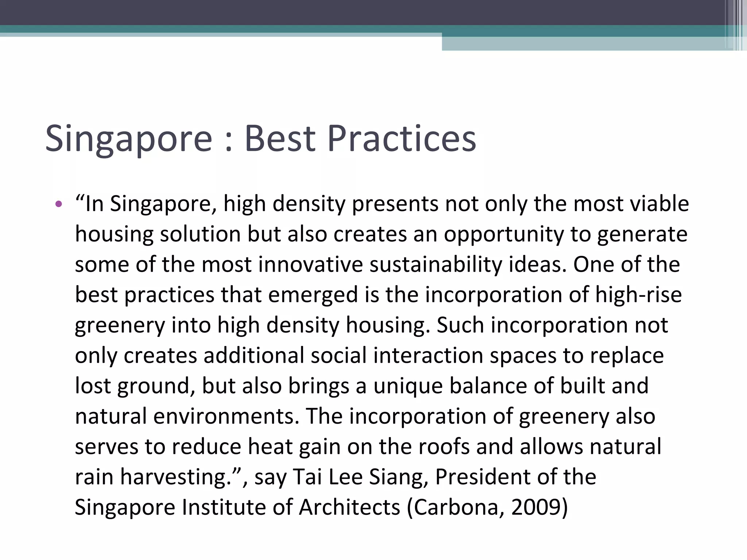Click the words "rain harvesting."
The height and width of the screenshot is (560, 747).
[153, 477]
